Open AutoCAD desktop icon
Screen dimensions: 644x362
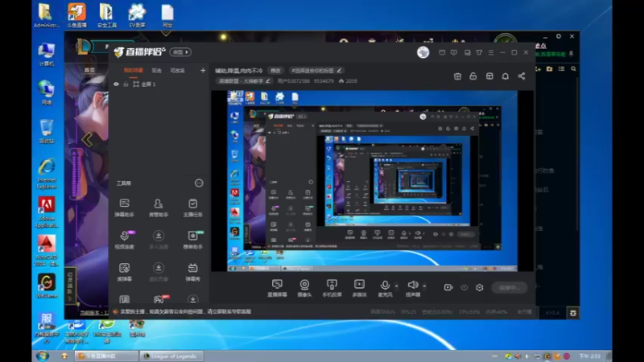(47, 251)
